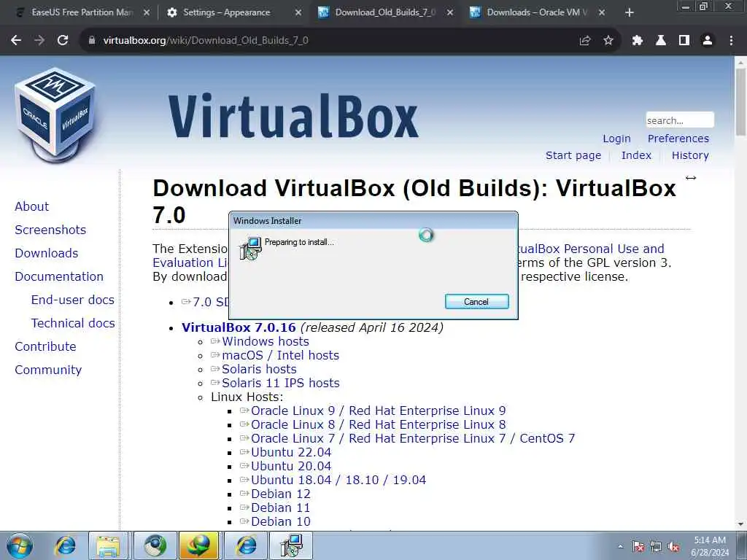Click the installer package icon in dialog
This screenshot has width=747, height=560.
[250, 248]
